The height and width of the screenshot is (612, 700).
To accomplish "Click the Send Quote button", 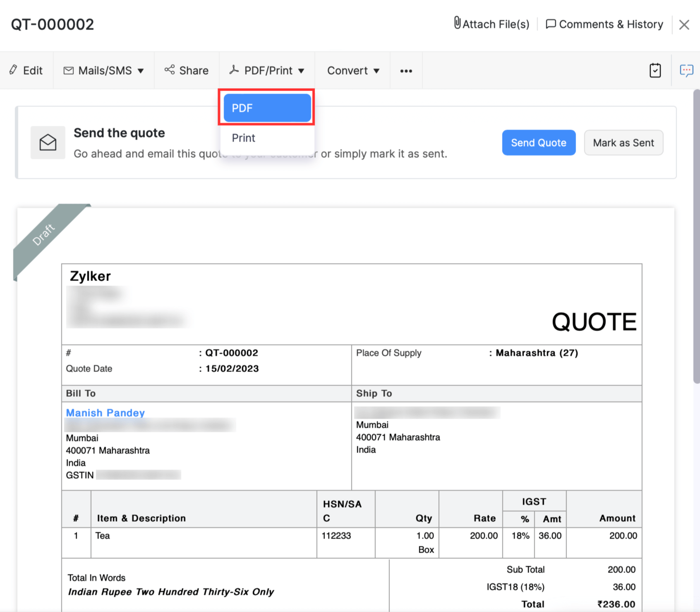I will click(538, 142).
